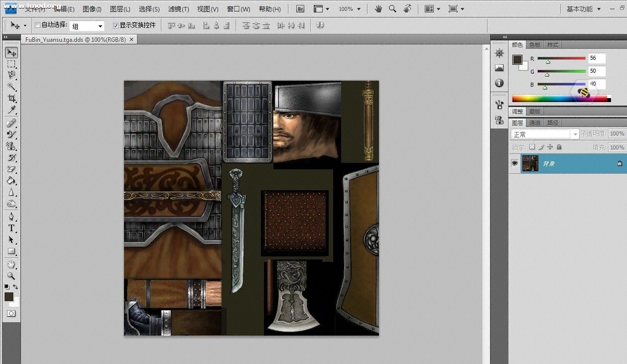Switch to the 通道 tab
Image resolution: width=627 pixels, height=364 pixels.
click(x=535, y=122)
